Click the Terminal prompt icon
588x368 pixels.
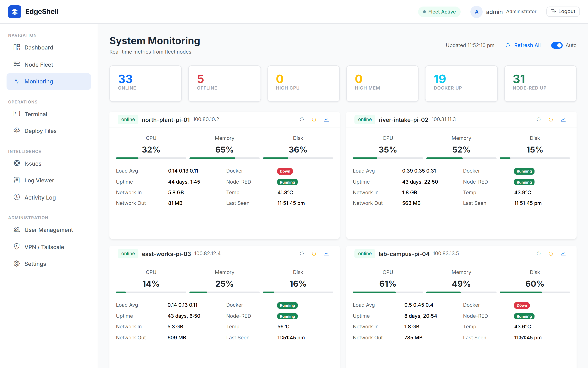point(17,113)
